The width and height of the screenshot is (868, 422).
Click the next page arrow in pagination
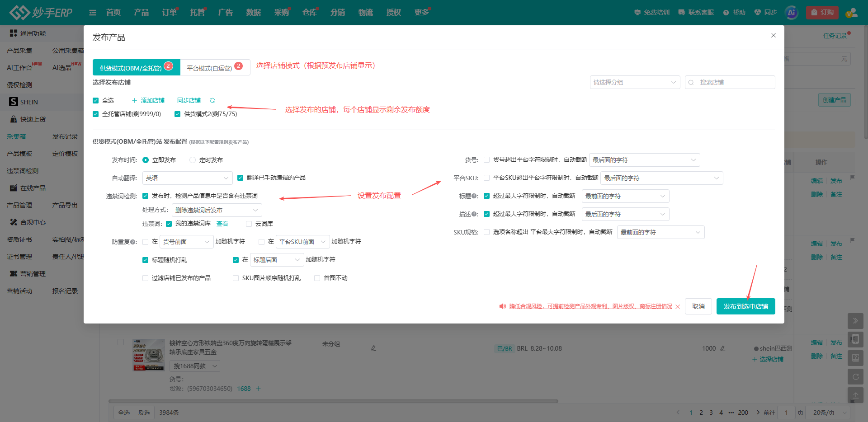click(x=758, y=413)
